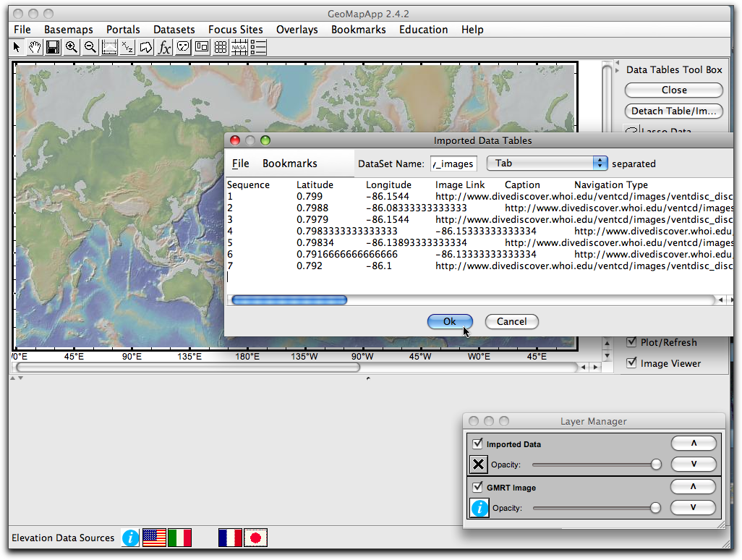
Task: Open the Tab separator dropdown
Action: 547,164
